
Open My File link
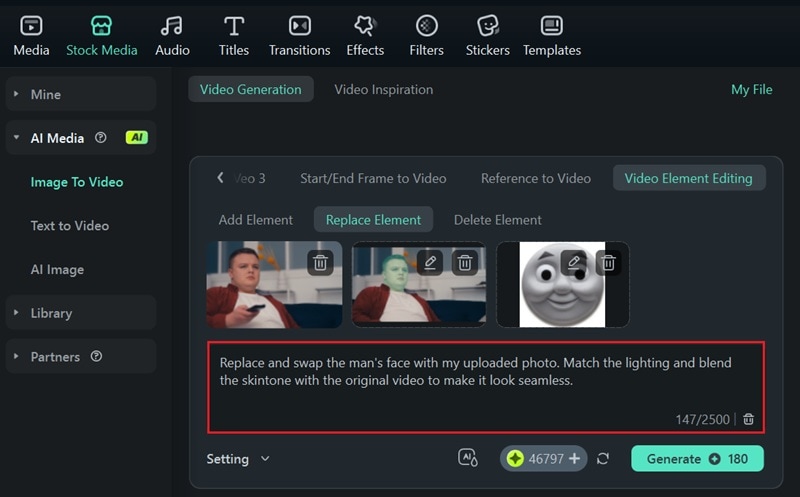pos(752,89)
